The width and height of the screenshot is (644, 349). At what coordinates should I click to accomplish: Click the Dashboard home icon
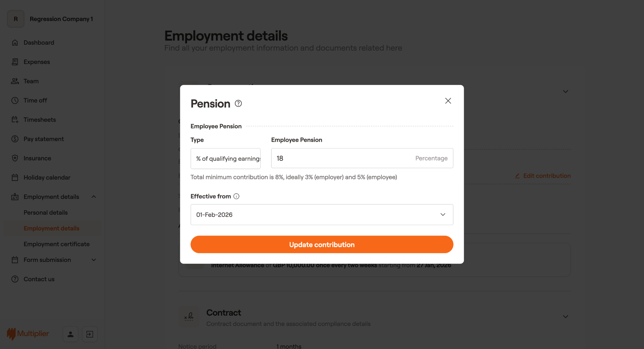(x=15, y=42)
